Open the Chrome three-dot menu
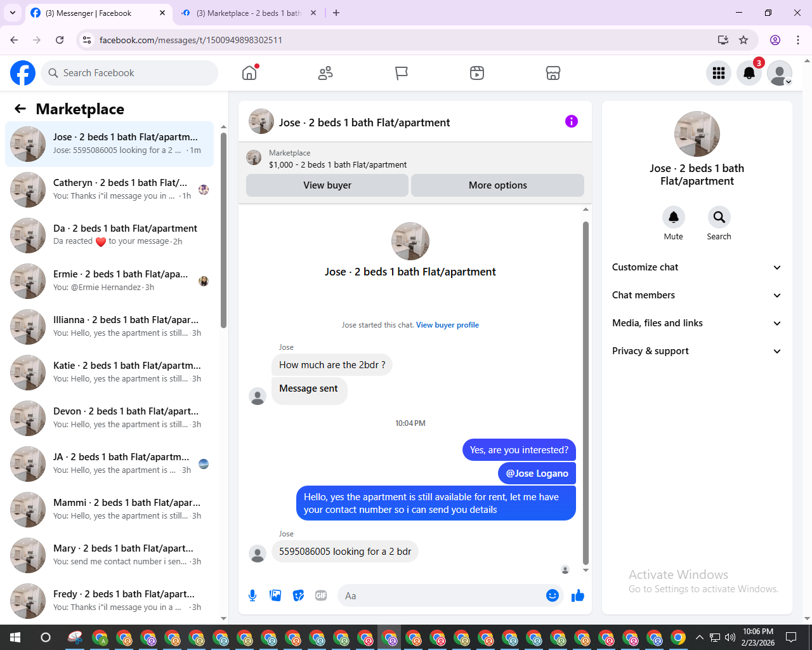The width and height of the screenshot is (812, 650). (x=798, y=40)
